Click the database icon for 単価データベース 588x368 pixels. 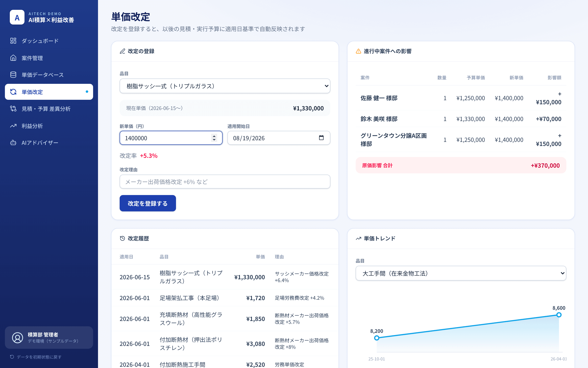[x=13, y=75]
